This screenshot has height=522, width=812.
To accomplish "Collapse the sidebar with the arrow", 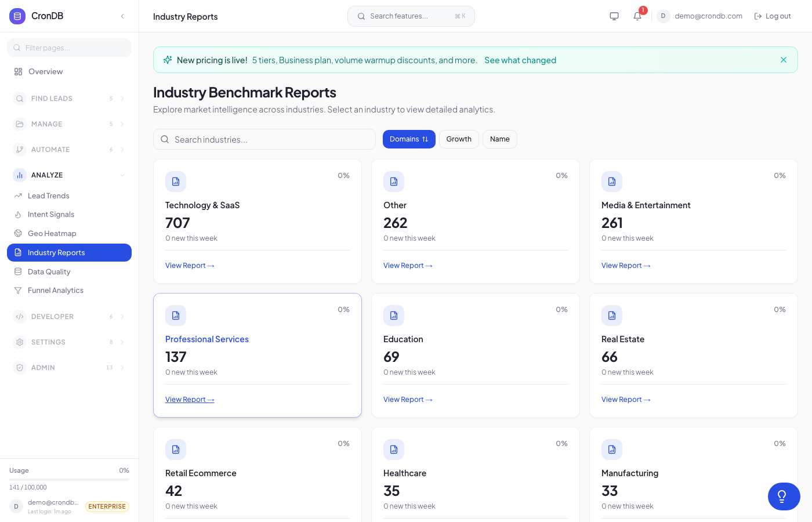I will coord(122,16).
